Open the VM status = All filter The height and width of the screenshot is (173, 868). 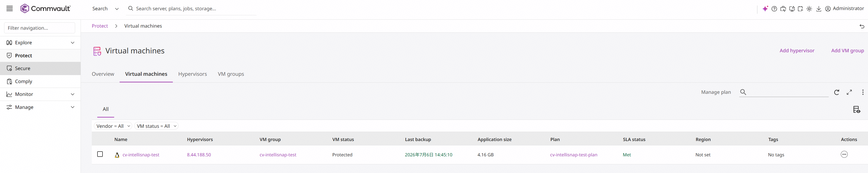point(156,126)
